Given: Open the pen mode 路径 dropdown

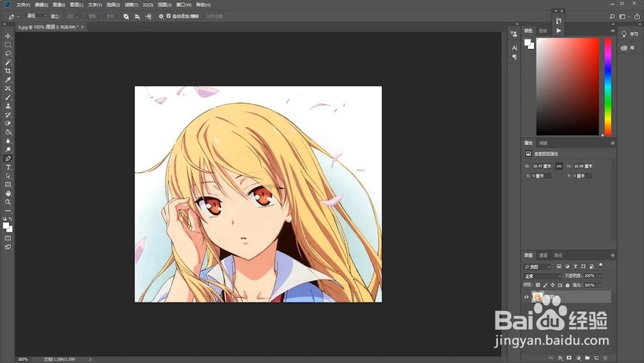Looking at the screenshot, I should 37,16.
